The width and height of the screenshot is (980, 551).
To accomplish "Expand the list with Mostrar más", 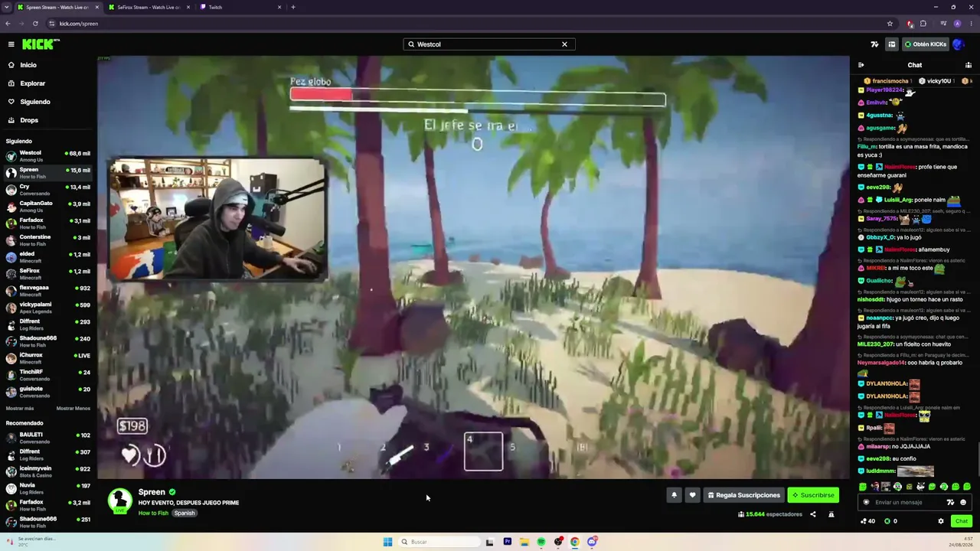I will click(20, 409).
